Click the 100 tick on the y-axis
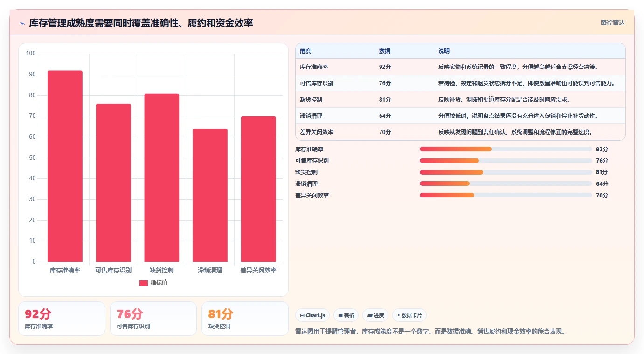 pyautogui.click(x=31, y=54)
